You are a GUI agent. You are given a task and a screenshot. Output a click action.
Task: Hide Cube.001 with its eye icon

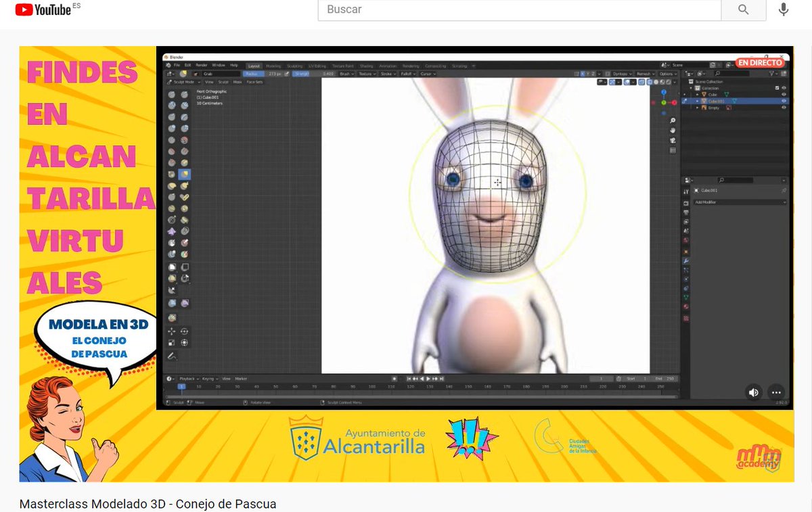tap(784, 101)
